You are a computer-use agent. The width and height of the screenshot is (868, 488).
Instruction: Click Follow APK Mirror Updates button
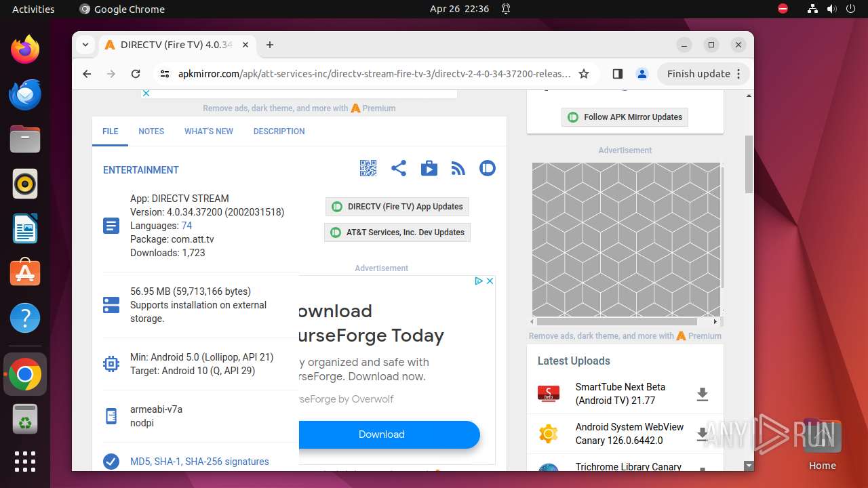(625, 117)
